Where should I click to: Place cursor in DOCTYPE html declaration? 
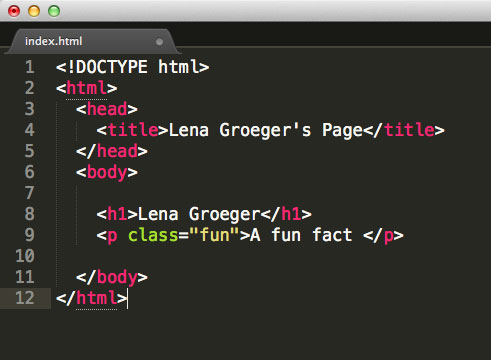[x=133, y=67]
